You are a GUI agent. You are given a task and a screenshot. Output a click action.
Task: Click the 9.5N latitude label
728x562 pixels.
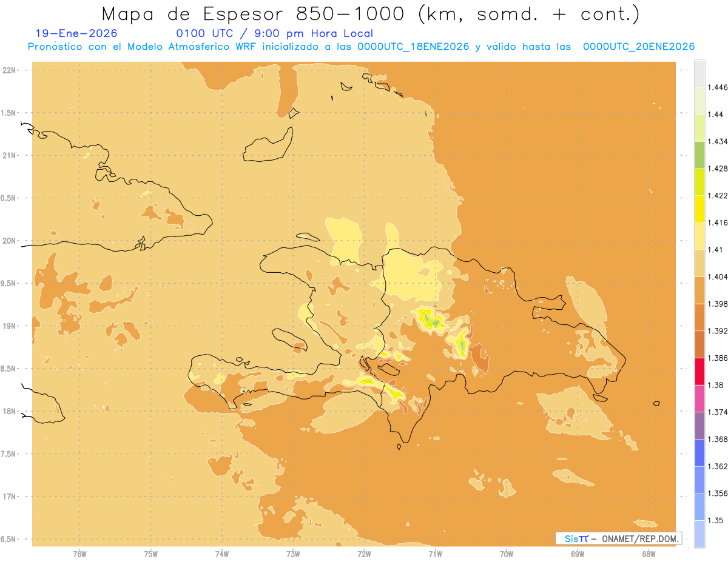click(x=9, y=284)
